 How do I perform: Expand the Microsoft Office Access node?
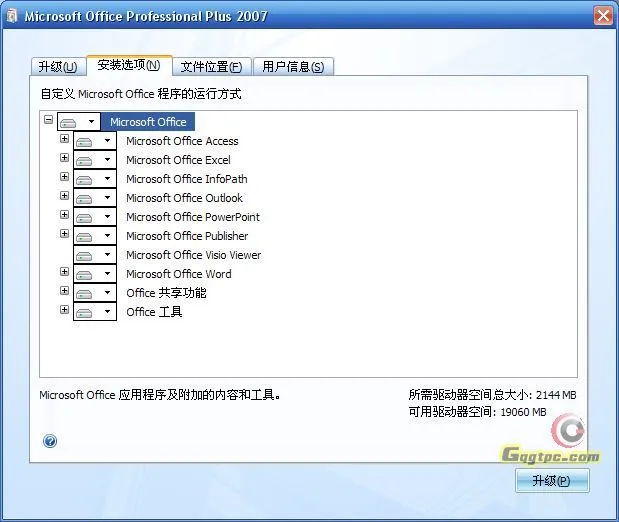coord(64,139)
